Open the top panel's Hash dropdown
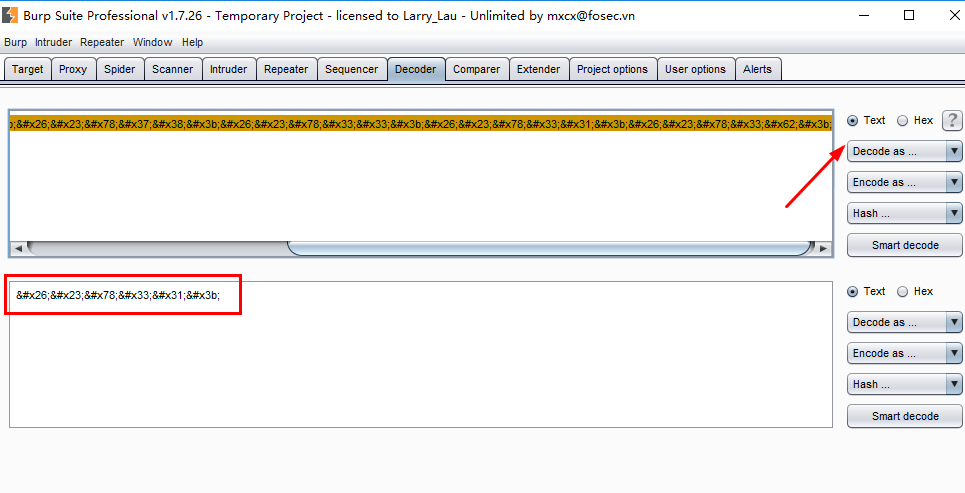The image size is (965, 493). click(x=905, y=214)
